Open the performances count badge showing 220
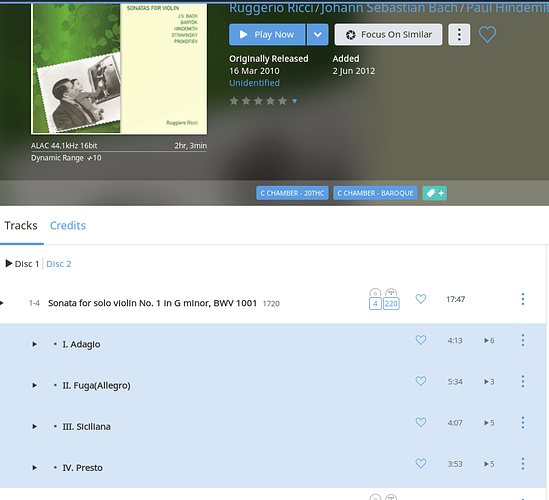549x500 pixels. (x=391, y=304)
